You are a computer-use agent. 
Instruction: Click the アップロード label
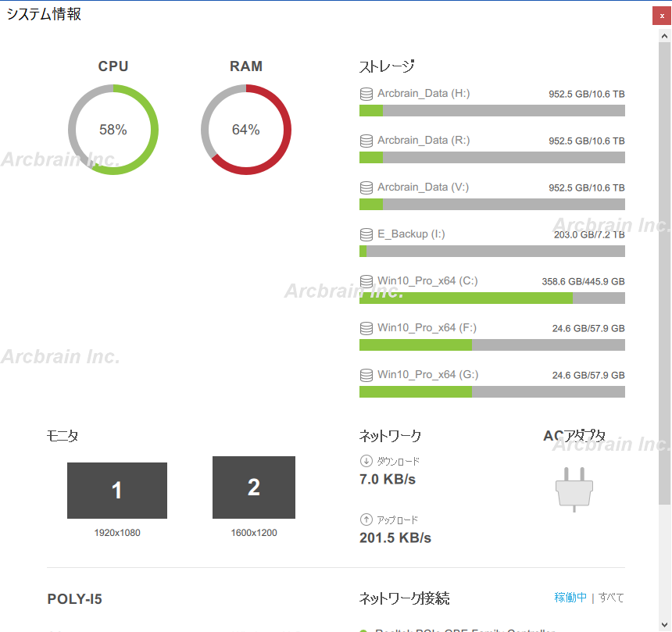point(397,520)
